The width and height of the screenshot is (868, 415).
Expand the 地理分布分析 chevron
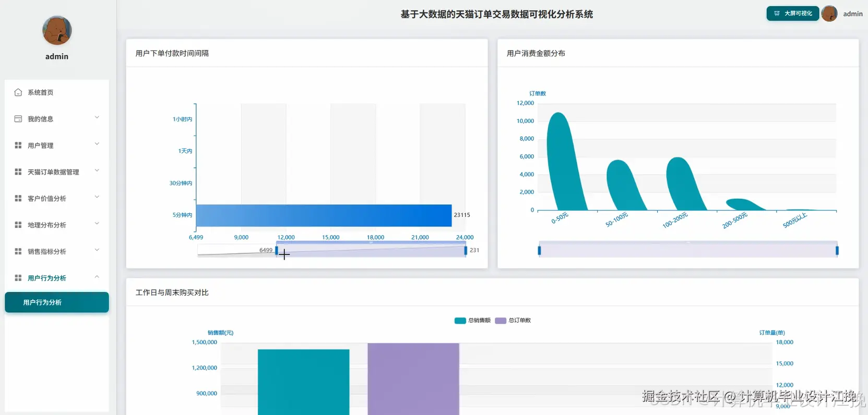(x=97, y=224)
